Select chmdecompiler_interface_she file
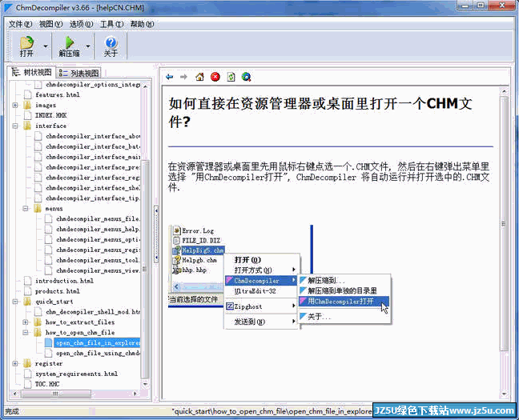The image size is (519, 420). [93, 188]
